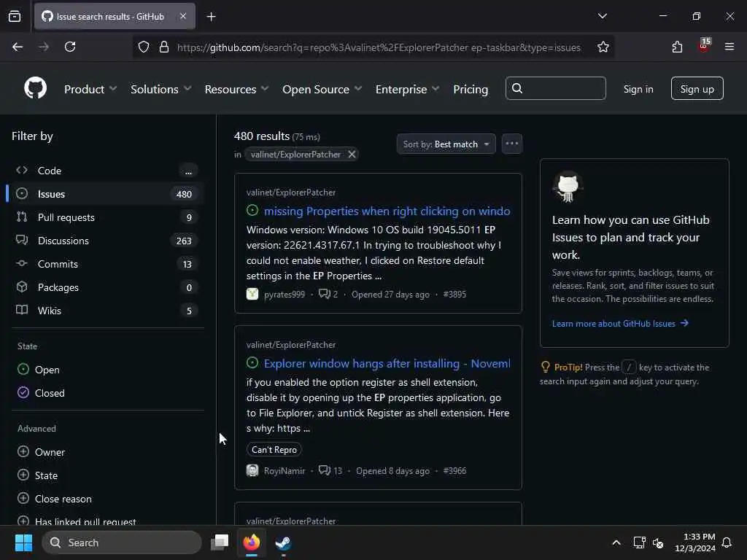Open the list all tabs chevron
Screen dimensions: 747x560
click(602, 16)
